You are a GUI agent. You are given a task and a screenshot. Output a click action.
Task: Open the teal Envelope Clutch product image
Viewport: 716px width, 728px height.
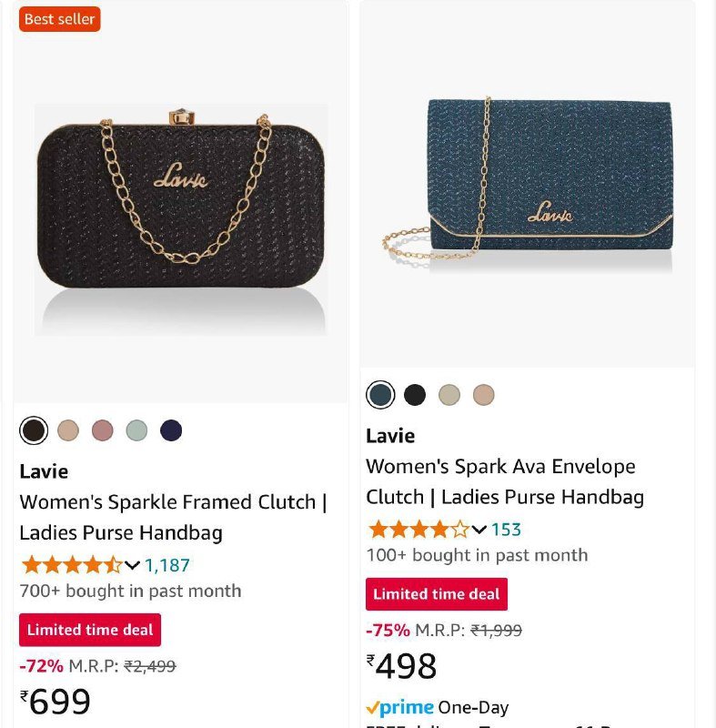coord(528,182)
